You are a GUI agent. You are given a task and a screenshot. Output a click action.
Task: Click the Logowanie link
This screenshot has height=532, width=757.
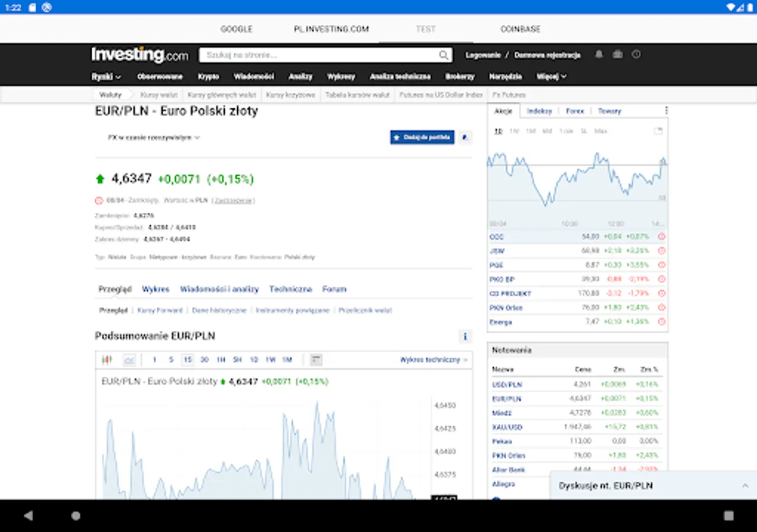(483, 55)
